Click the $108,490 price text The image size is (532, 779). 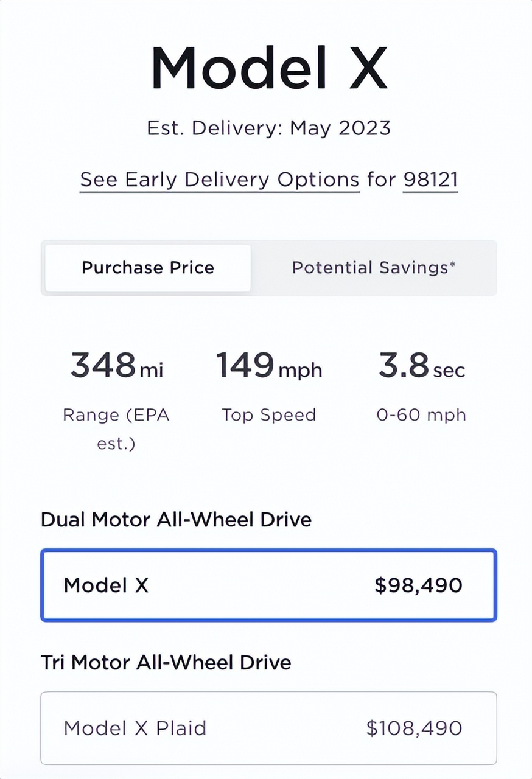[414, 728]
